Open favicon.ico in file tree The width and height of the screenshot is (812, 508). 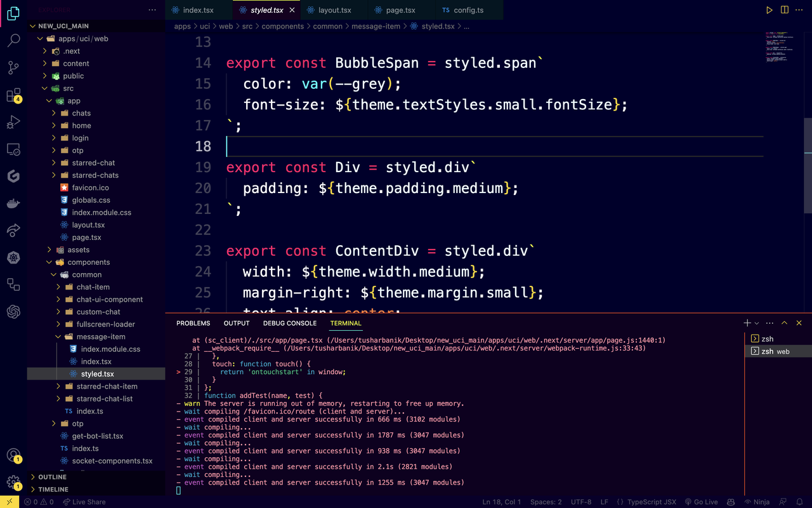[96, 187]
